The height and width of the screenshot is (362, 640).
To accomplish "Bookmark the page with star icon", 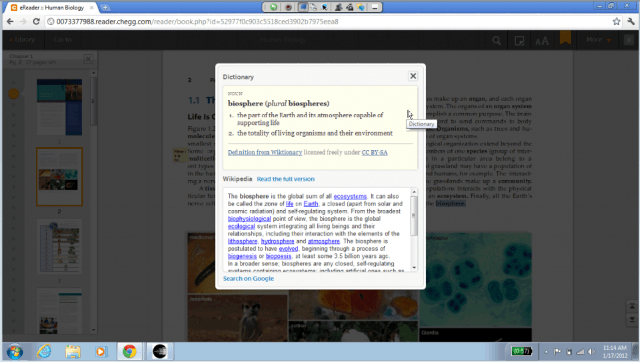I will (616, 22).
